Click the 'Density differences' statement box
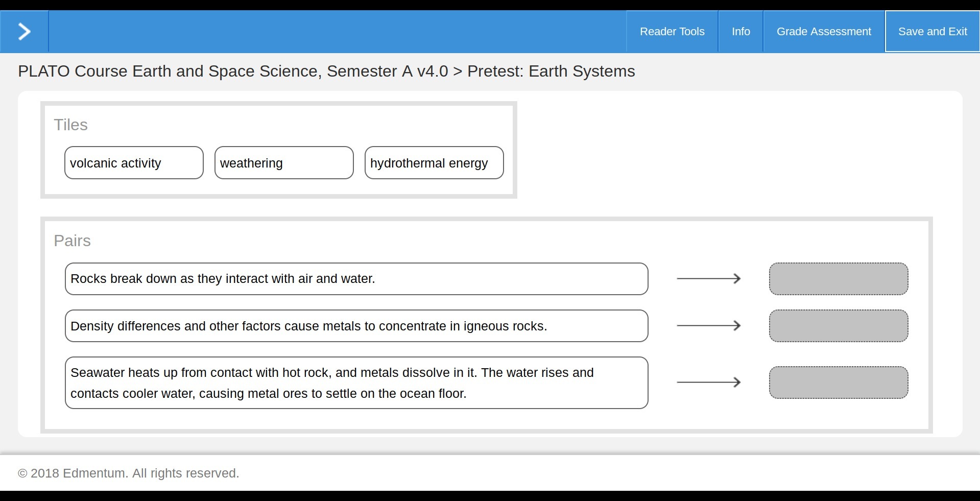The height and width of the screenshot is (501, 980). pyautogui.click(x=356, y=326)
